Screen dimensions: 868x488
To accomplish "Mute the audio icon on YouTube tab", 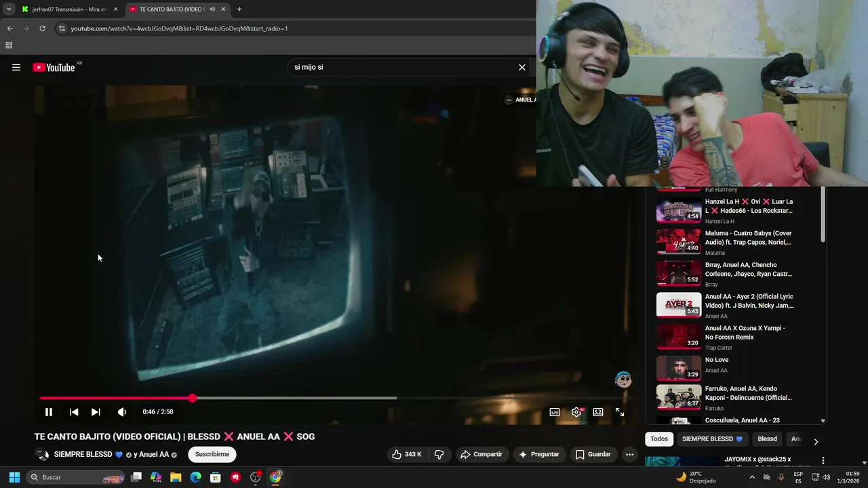I will click(x=212, y=9).
